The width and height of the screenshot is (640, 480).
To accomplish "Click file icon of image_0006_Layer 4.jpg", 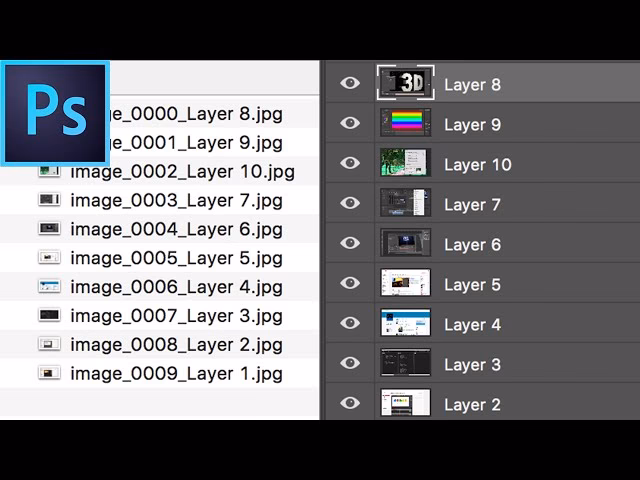I will (x=49, y=286).
